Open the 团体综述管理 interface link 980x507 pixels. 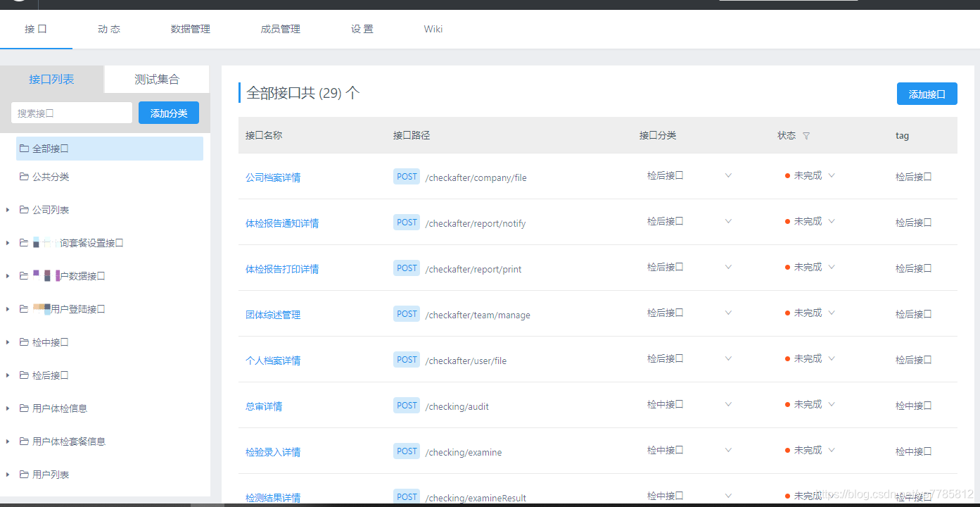coord(273,315)
